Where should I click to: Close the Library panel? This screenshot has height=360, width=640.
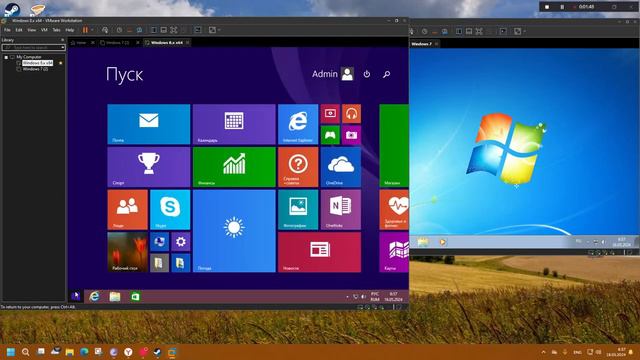62,40
